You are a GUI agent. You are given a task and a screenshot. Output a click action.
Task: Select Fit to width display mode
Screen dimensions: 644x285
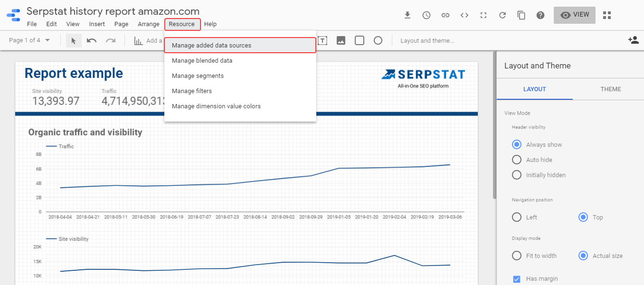pyautogui.click(x=517, y=256)
